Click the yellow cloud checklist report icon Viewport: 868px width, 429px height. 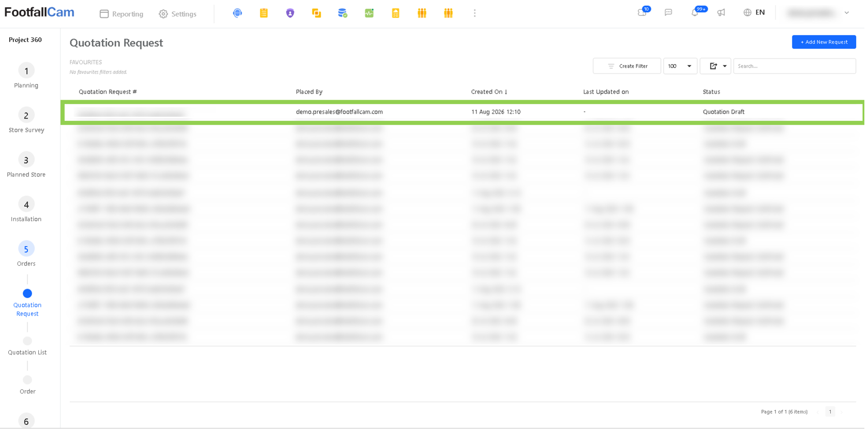(396, 13)
